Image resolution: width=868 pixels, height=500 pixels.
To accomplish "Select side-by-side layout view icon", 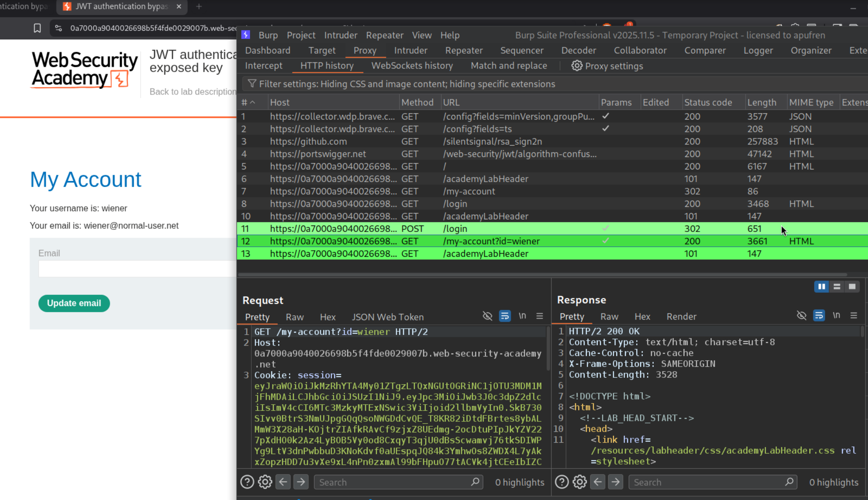I will 822,287.
